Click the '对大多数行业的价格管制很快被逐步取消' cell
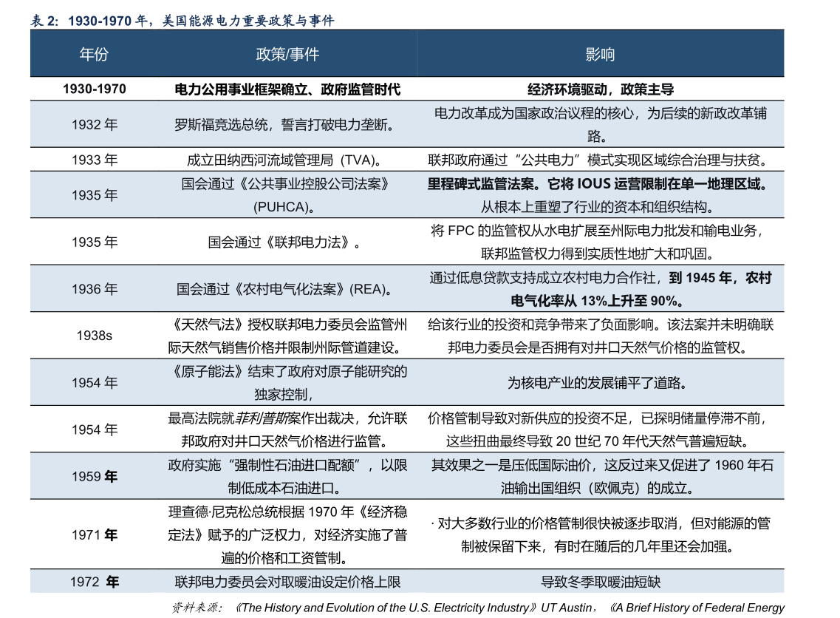This screenshot has height=618, width=840. tap(600, 534)
